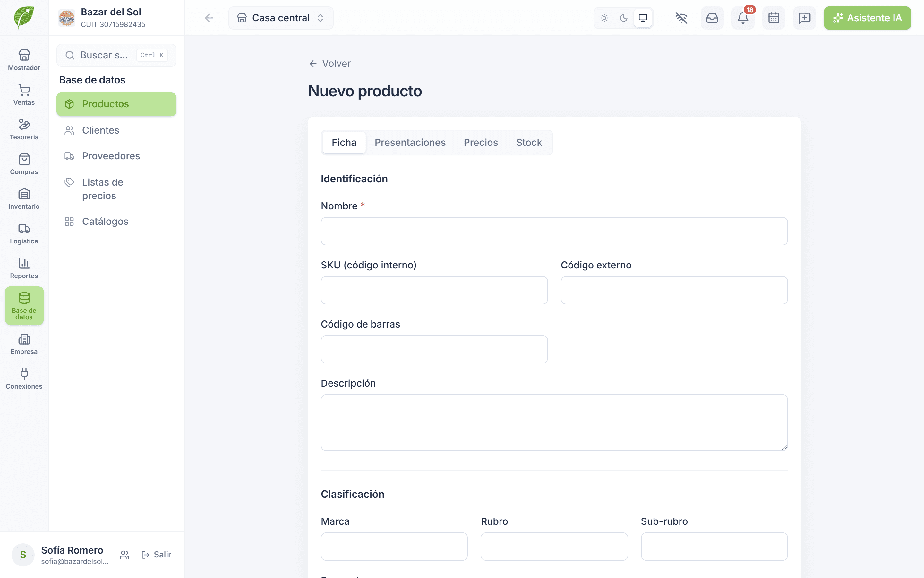Click the Volver link
This screenshot has width=924, height=578.
(329, 64)
